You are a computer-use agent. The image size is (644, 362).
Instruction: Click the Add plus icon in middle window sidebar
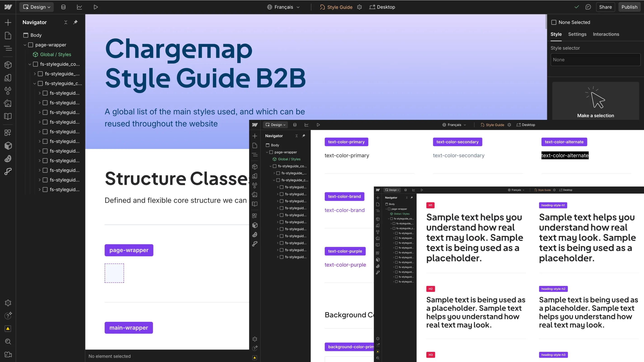click(255, 136)
